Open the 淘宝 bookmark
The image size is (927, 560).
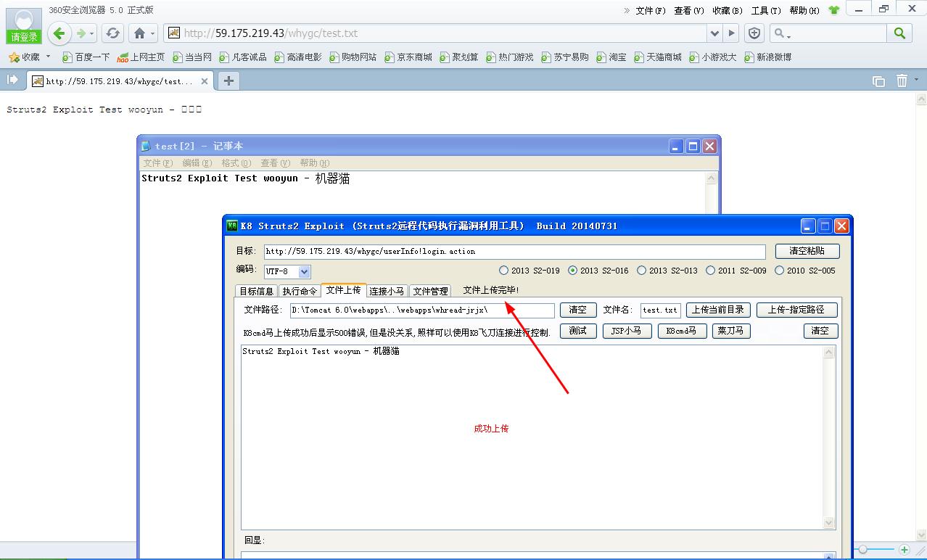tap(611, 57)
